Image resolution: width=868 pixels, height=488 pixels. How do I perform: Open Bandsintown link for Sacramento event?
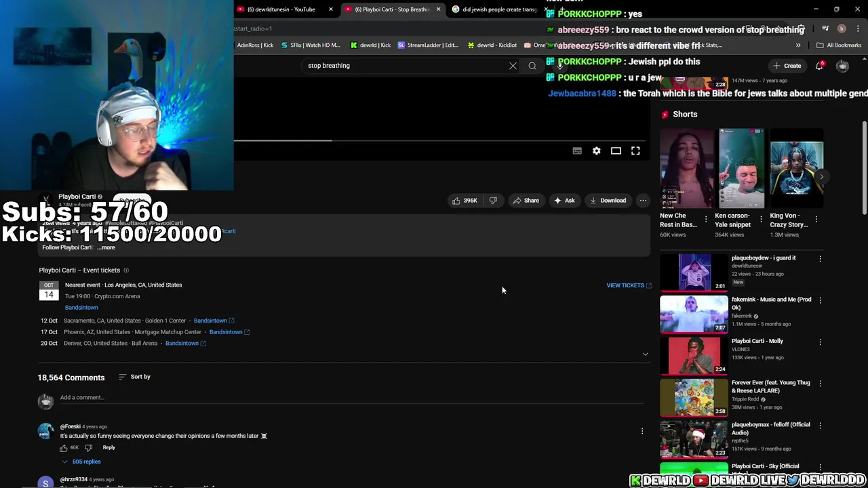214,321
